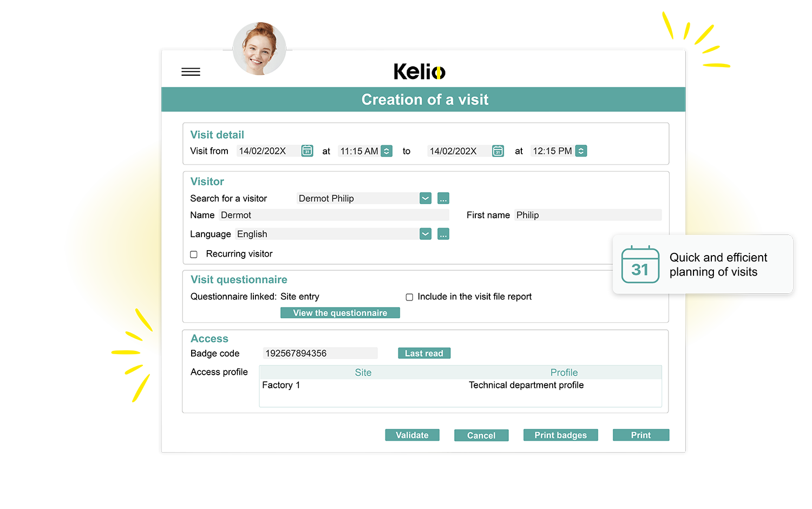The width and height of the screenshot is (812, 509).
Task: Click the English language field
Action: pyautogui.click(x=327, y=234)
